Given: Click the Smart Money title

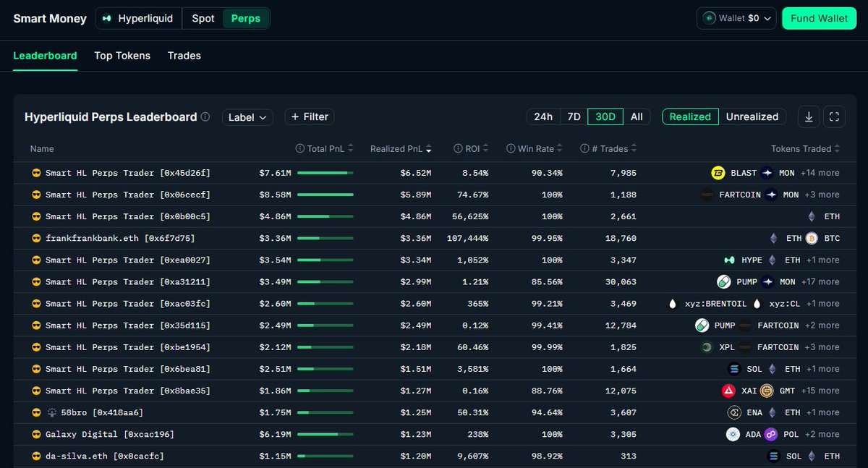Looking at the screenshot, I should click(x=50, y=18).
